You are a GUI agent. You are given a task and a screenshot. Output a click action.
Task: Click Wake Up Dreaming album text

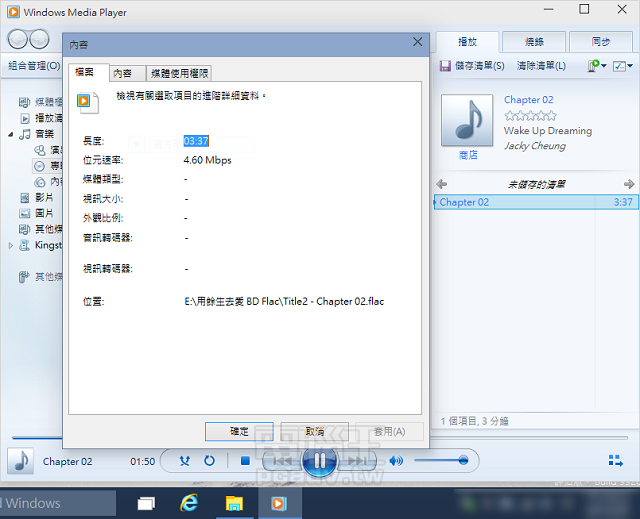click(548, 131)
